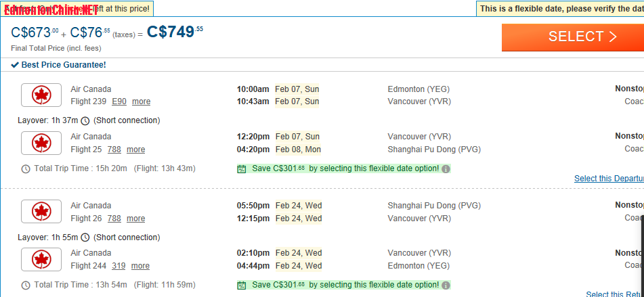Click the Best Price Guarantee checkmark
The image size is (644, 297).
pyautogui.click(x=15, y=65)
